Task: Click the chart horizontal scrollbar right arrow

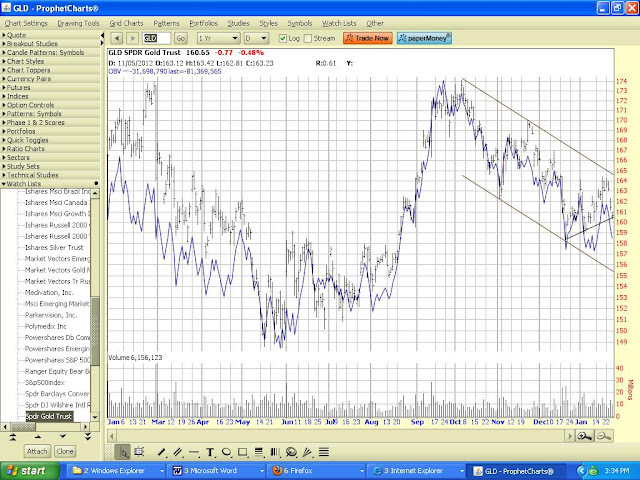Action: coord(570,436)
